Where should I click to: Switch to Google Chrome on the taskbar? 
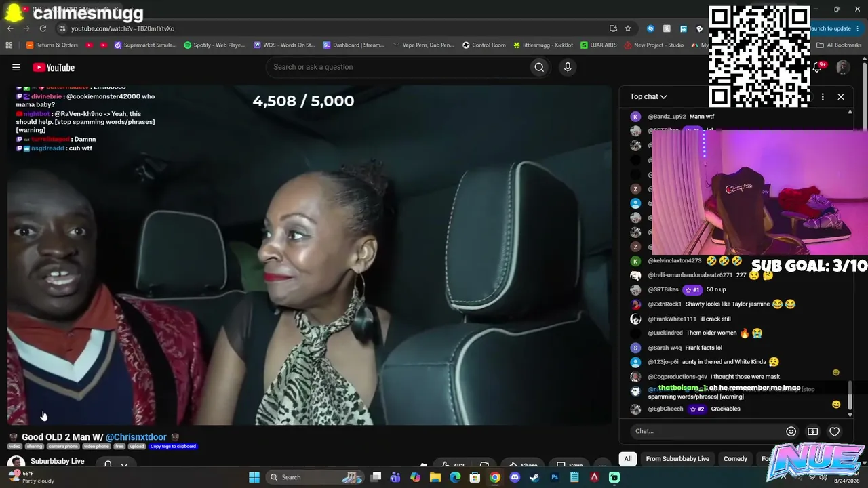pyautogui.click(x=495, y=477)
